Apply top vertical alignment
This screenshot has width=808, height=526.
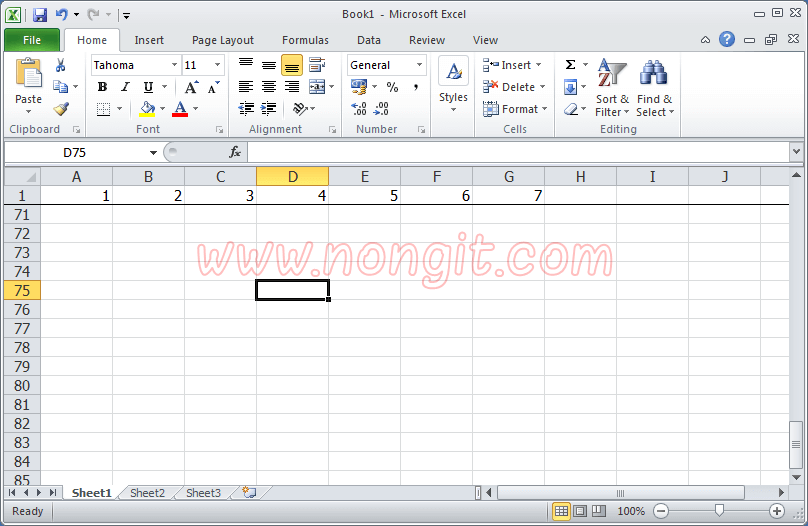coord(246,65)
